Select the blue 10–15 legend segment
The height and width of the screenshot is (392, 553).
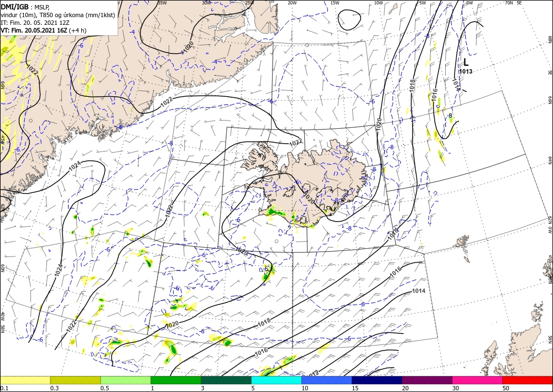point(327,380)
